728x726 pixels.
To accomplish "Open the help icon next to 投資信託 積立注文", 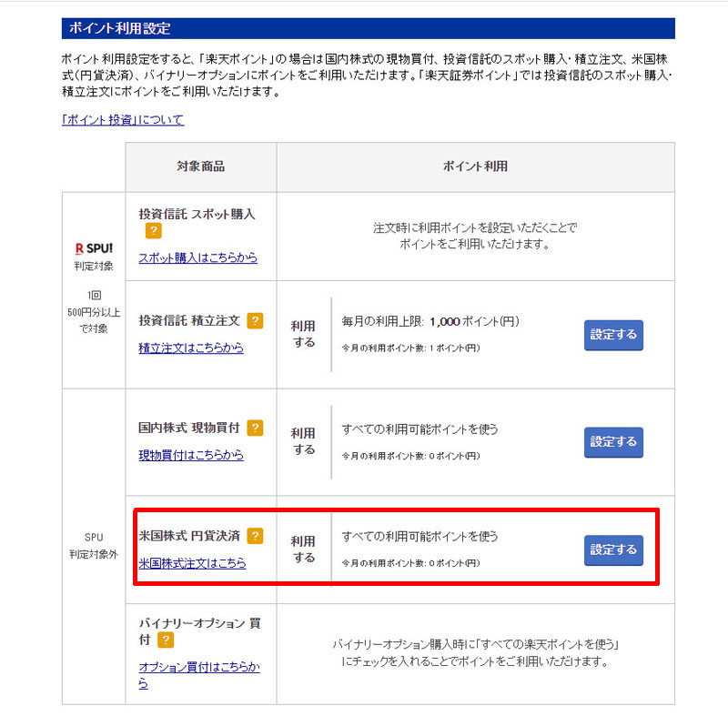I will pos(255,320).
